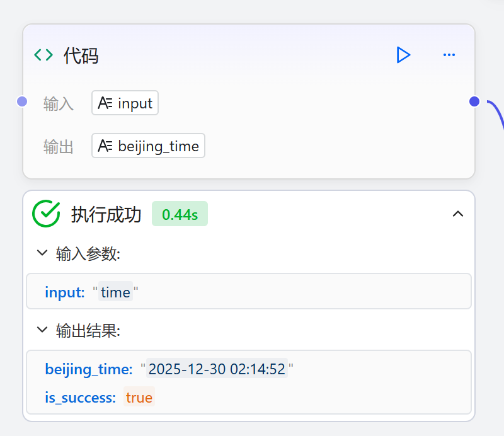The width and height of the screenshot is (504, 436).
Task: Open the three-dot more options menu
Action: (449, 55)
